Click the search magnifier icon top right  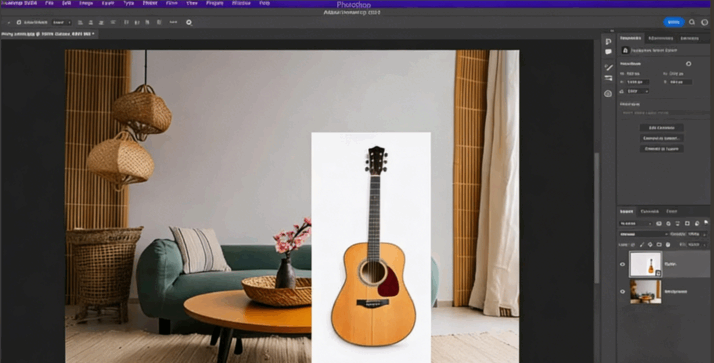(x=692, y=22)
